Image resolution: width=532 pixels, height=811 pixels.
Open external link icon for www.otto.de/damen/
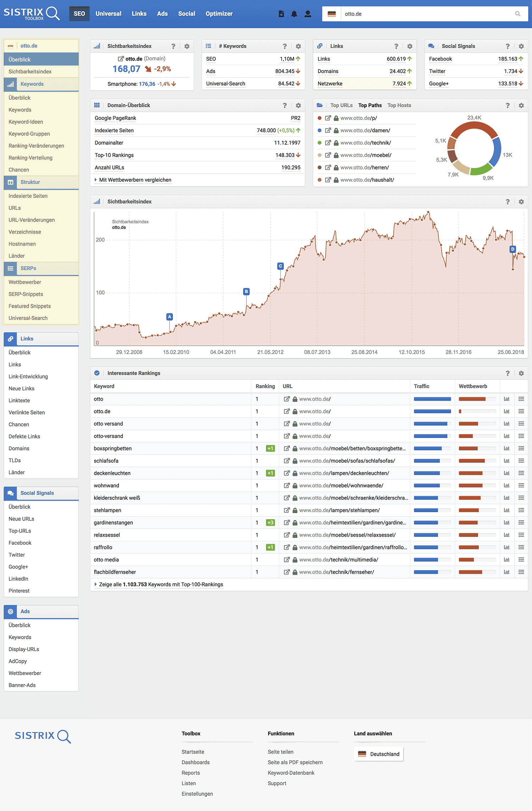click(328, 130)
